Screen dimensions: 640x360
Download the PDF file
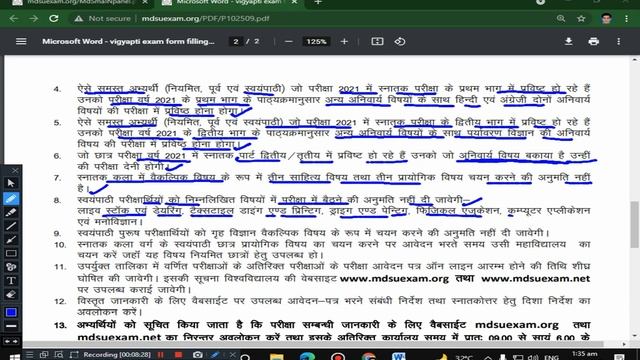568,42
